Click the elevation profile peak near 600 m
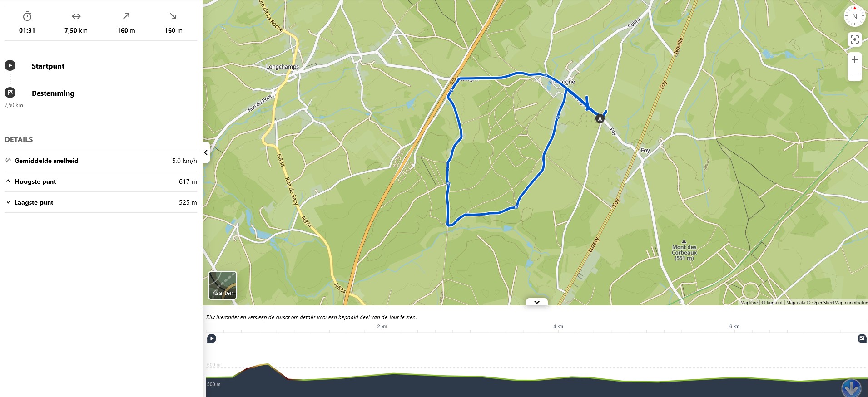Viewport: 868px width, 397px height. 268,364
